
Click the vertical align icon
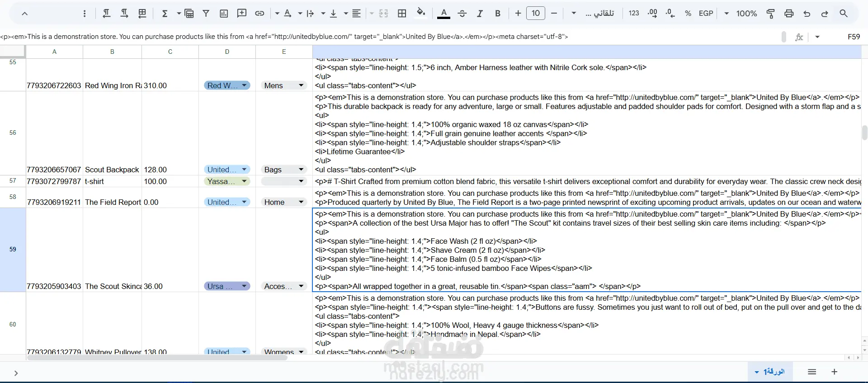tap(334, 14)
